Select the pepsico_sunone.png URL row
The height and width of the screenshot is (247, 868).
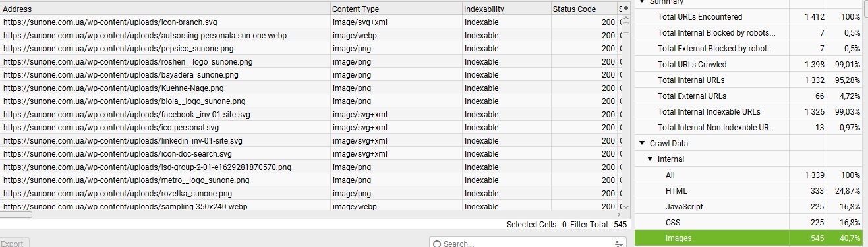point(310,48)
